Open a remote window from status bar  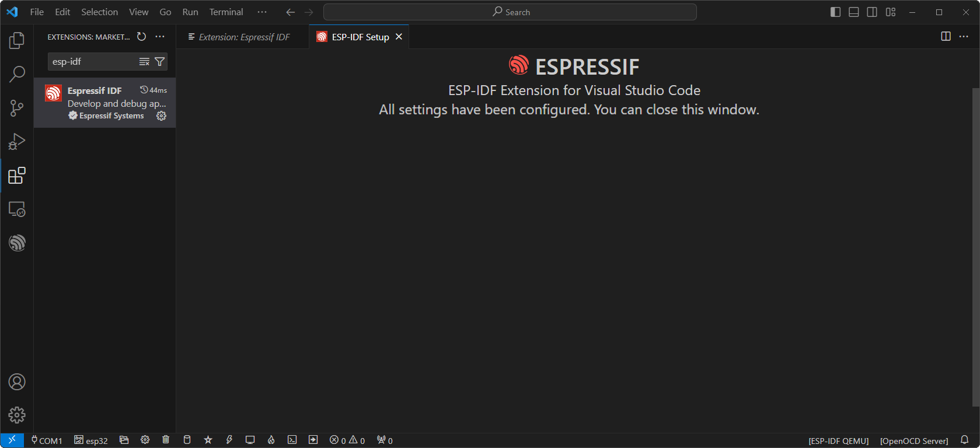coord(12,440)
